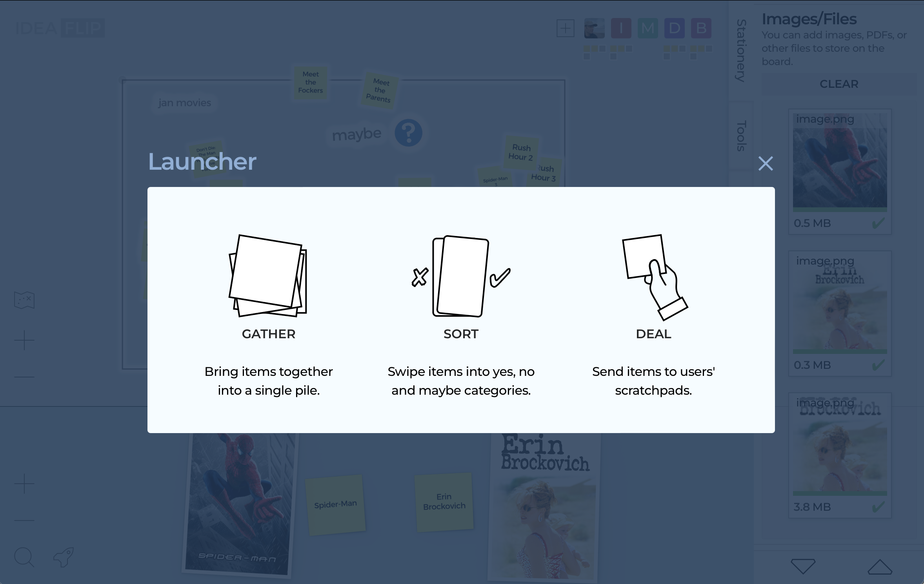The width and height of the screenshot is (924, 584).
Task: Click the jan movies group label
Action: pos(185,103)
